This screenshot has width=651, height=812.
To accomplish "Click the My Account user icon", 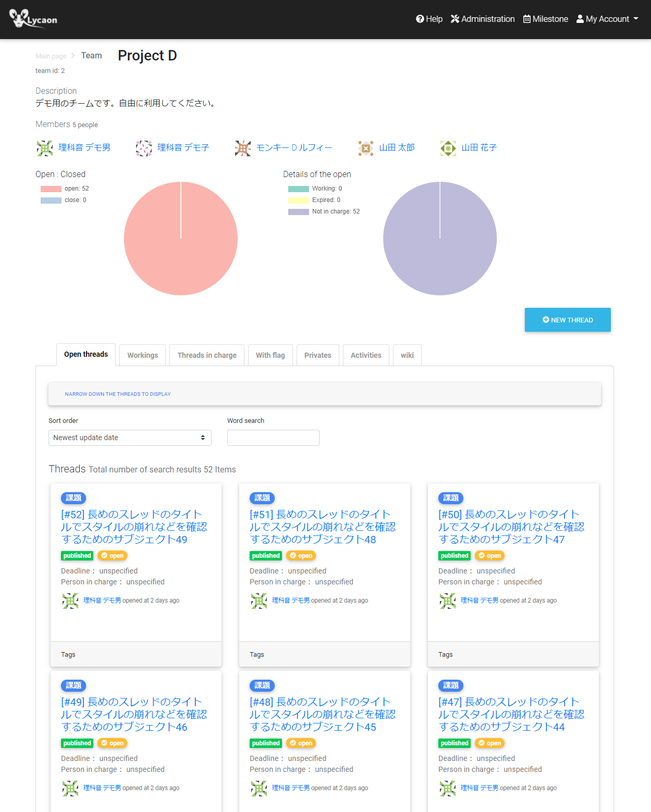I will [580, 19].
